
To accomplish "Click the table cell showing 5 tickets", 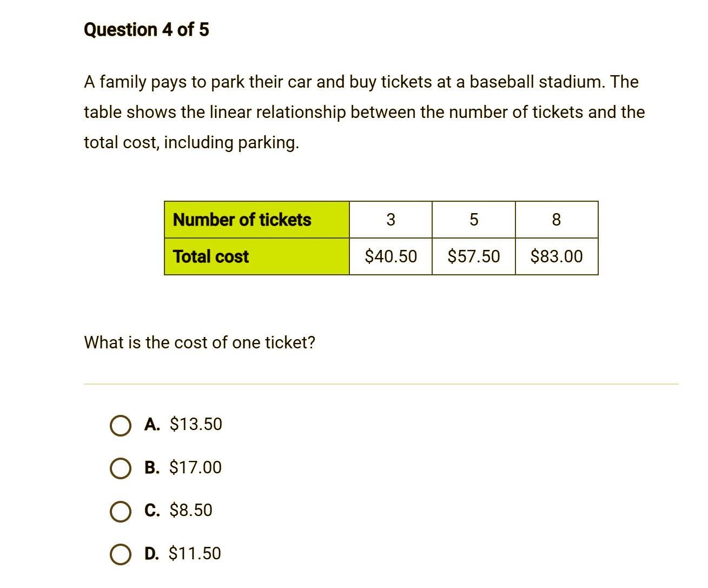I will [x=474, y=220].
